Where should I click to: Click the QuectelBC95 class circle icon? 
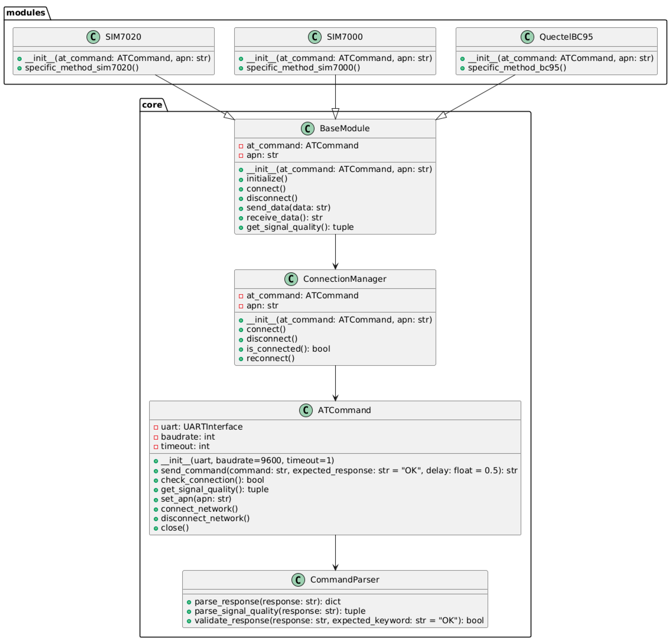(527, 37)
